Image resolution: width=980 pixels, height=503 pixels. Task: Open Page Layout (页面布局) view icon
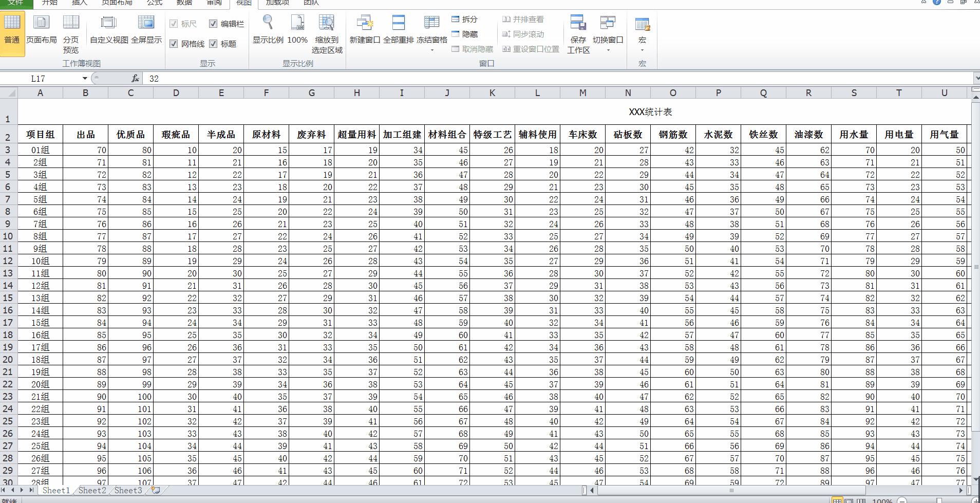click(x=41, y=30)
